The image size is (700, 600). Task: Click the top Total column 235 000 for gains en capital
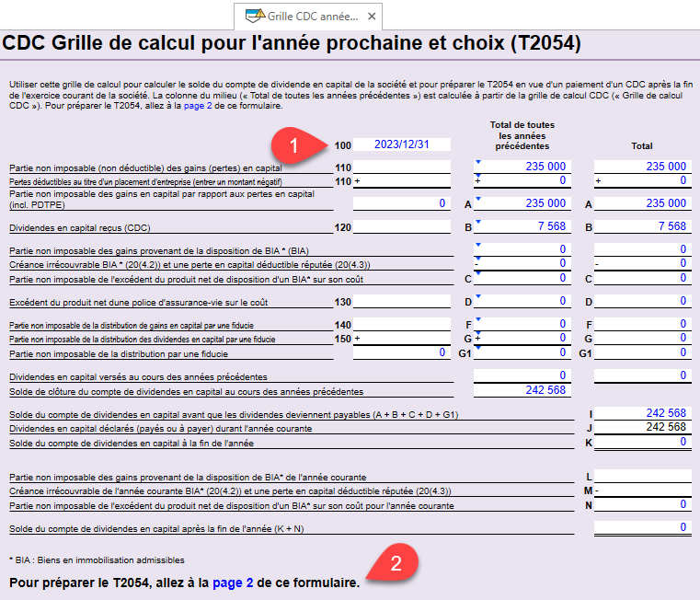tap(643, 167)
